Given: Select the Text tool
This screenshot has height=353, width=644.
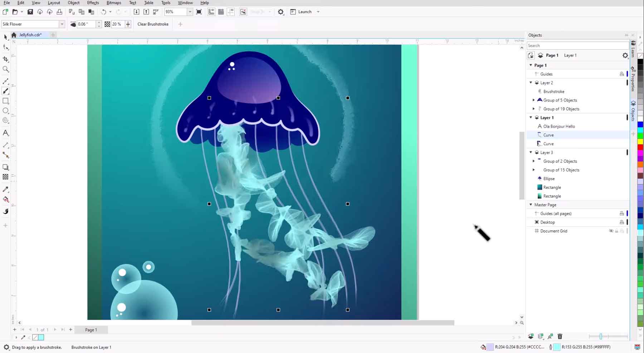Looking at the screenshot, I should coord(5,133).
